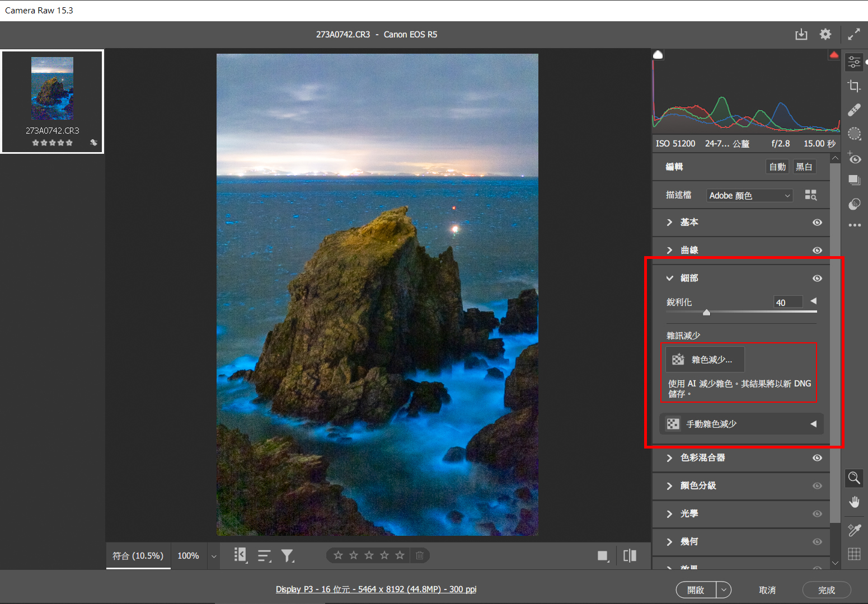Switch zoom to 符合 (10.5%) view
Screen dimensions: 868x604
138,556
